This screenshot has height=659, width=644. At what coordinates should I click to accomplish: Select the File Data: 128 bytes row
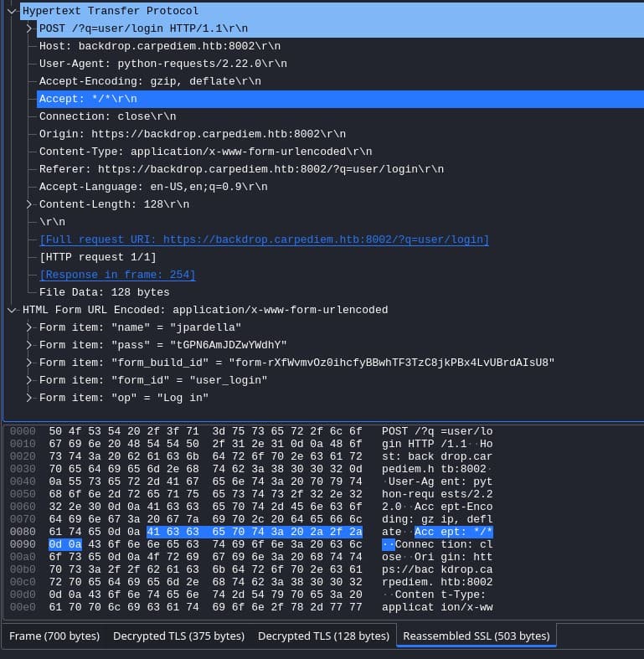pos(341,292)
